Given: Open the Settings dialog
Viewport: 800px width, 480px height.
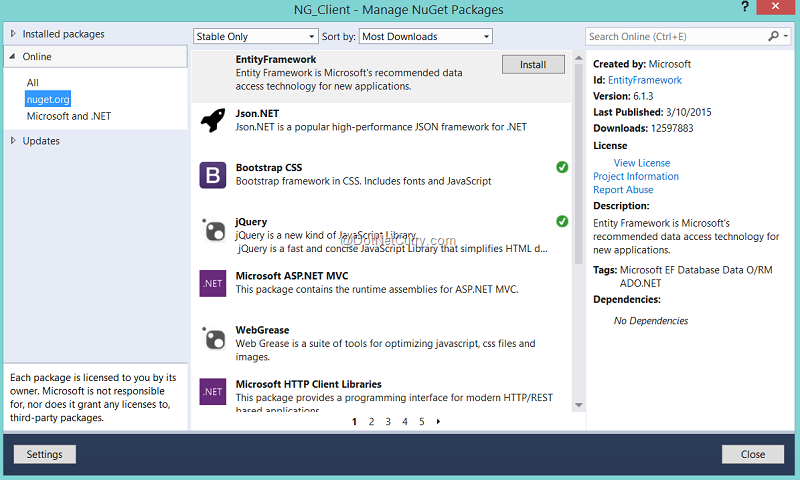Looking at the screenshot, I should point(44,454).
